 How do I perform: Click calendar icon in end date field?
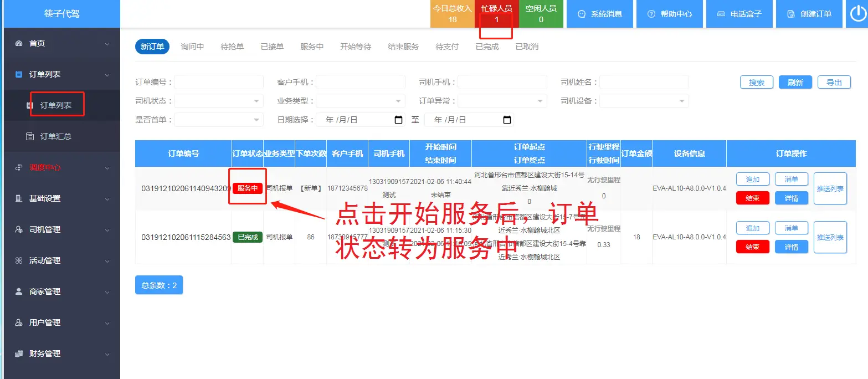[x=507, y=120]
